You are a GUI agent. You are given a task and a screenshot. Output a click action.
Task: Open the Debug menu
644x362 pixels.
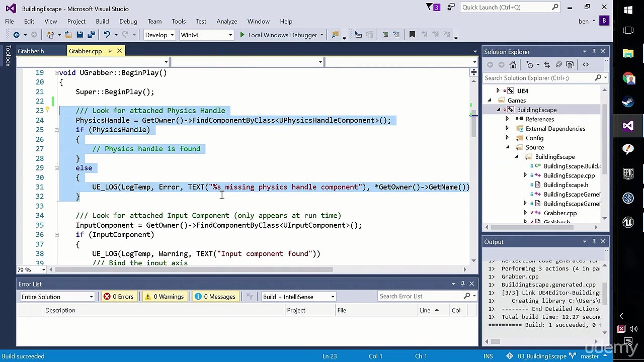(x=128, y=21)
